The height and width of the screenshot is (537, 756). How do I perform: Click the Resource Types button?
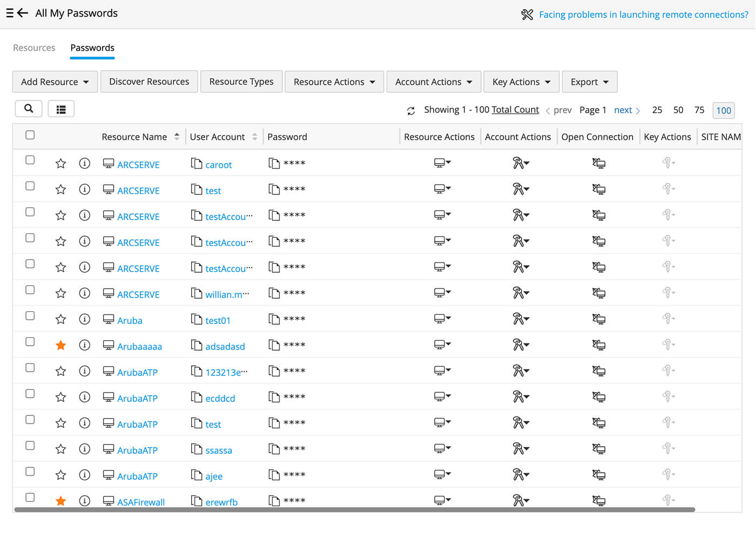pyautogui.click(x=241, y=82)
